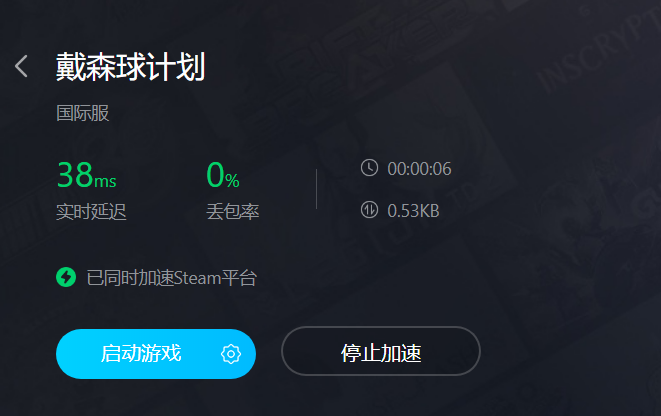Click the 00:00:06 timer text
The image size is (661, 416).
coord(419,169)
